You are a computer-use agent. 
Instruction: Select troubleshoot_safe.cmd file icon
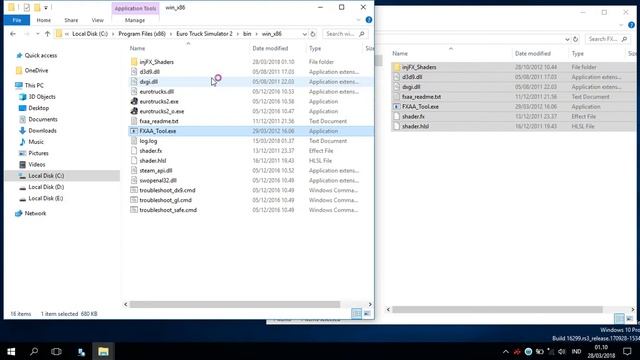[x=134, y=210]
